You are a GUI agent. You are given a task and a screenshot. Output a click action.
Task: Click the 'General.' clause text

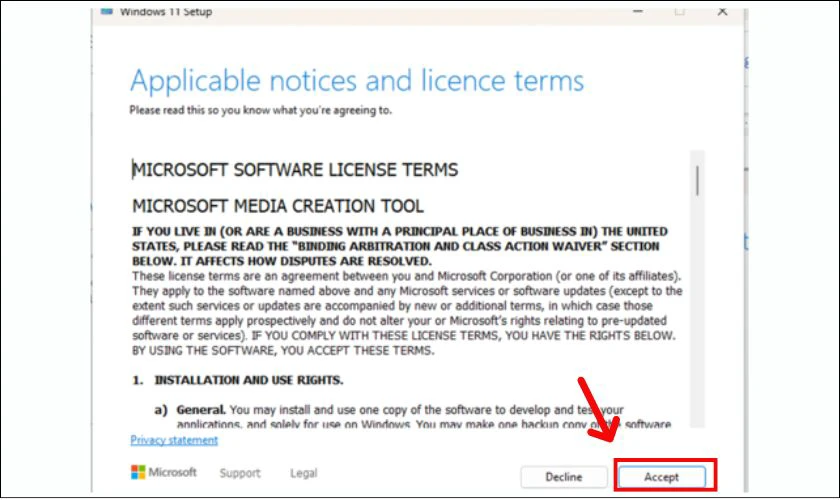click(x=201, y=410)
